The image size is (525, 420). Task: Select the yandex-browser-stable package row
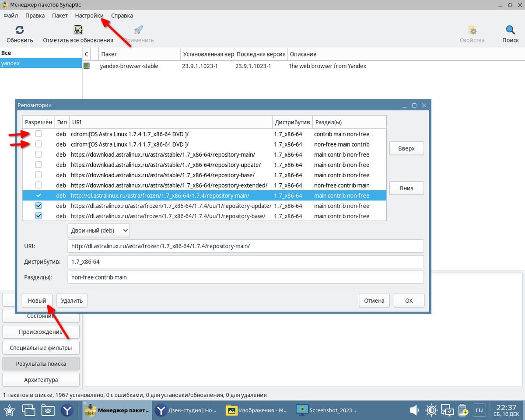(x=304, y=66)
